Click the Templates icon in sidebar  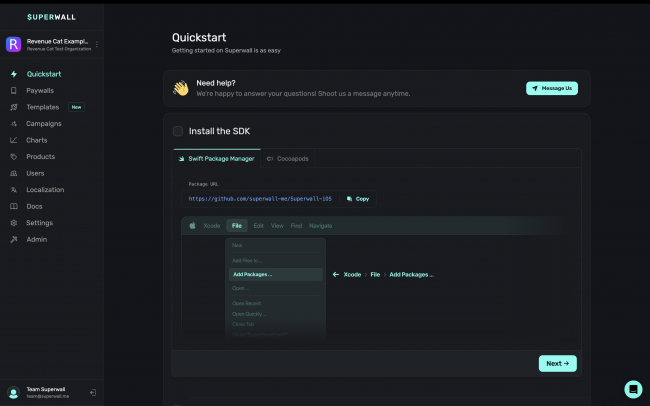(14, 107)
